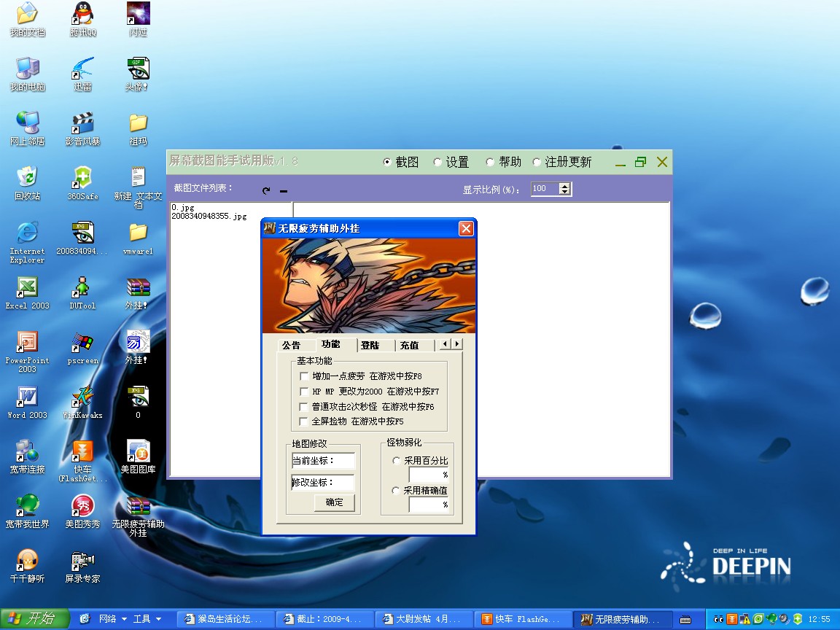The width and height of the screenshot is (840, 630).
Task: Select 采用百分比 radio option
Action: click(397, 460)
